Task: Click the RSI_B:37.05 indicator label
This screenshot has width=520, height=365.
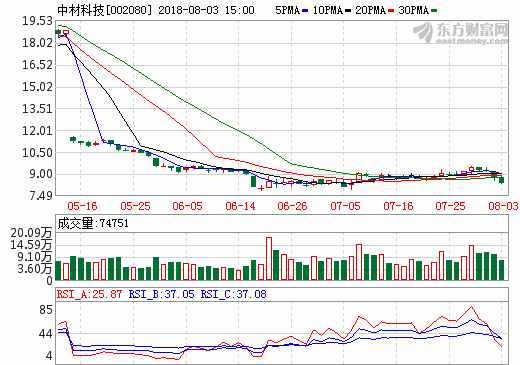Action: (161, 294)
